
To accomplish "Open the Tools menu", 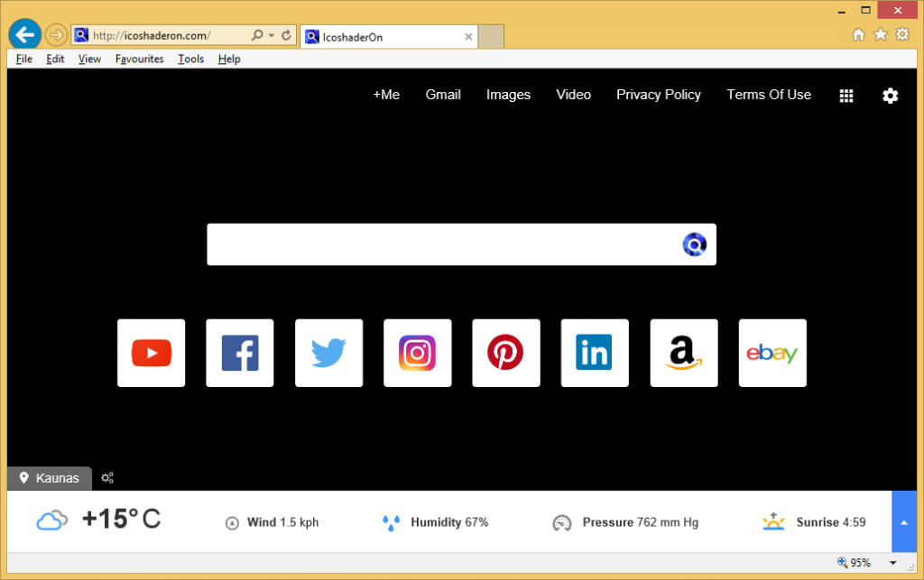I will click(x=190, y=60).
